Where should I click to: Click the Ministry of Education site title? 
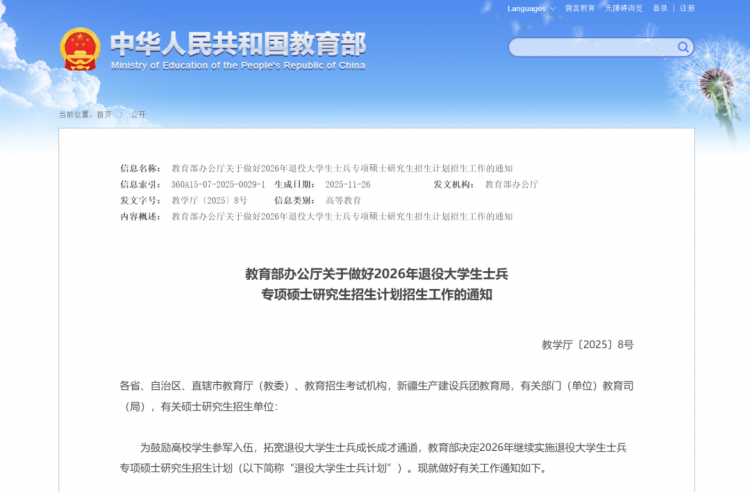(238, 51)
